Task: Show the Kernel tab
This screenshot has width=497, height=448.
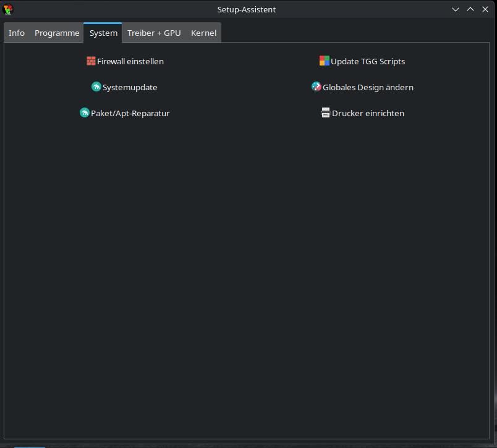Action: click(203, 33)
